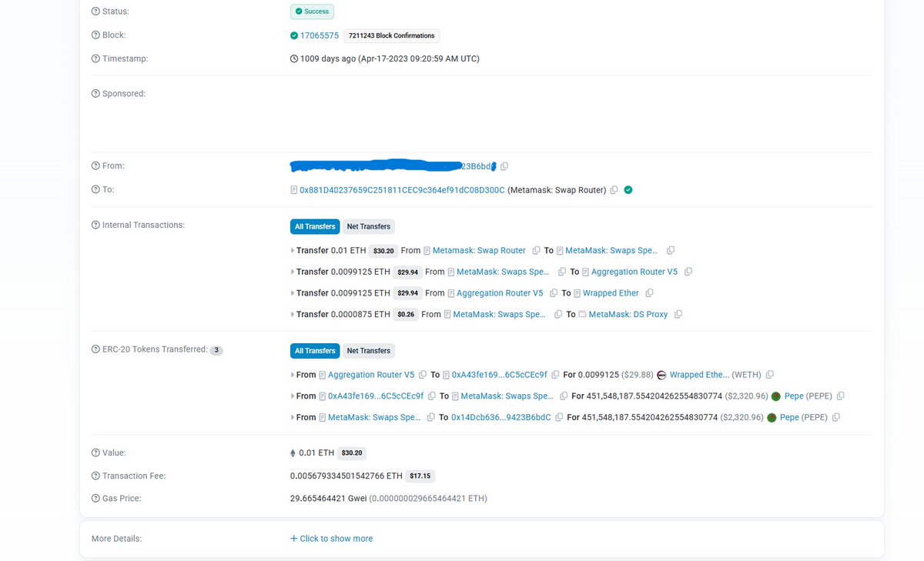Click the help icon beside Internal Transactions
This screenshot has width=924, height=561.
[x=95, y=225]
